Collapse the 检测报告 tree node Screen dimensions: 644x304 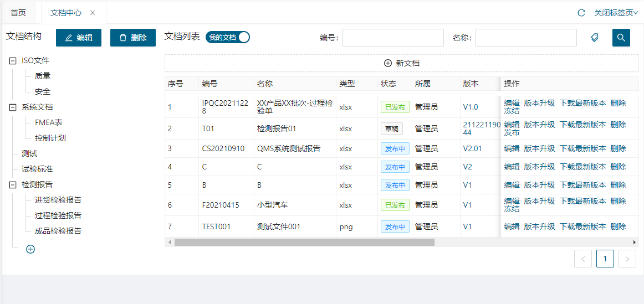tap(13, 185)
